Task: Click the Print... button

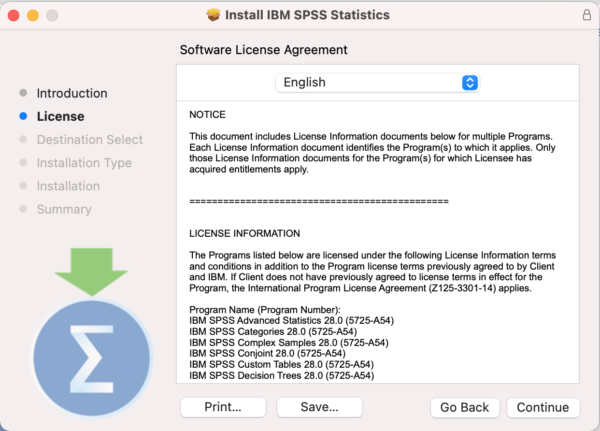Action: tap(223, 407)
